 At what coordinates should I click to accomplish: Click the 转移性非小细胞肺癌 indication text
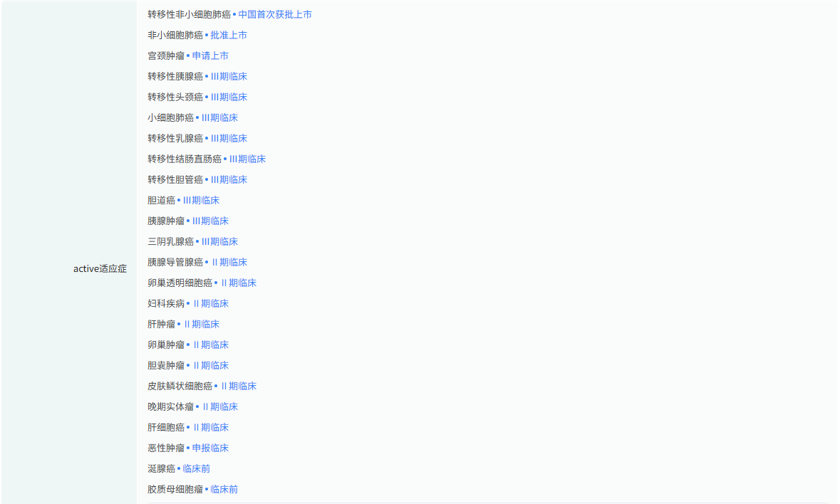(189, 14)
